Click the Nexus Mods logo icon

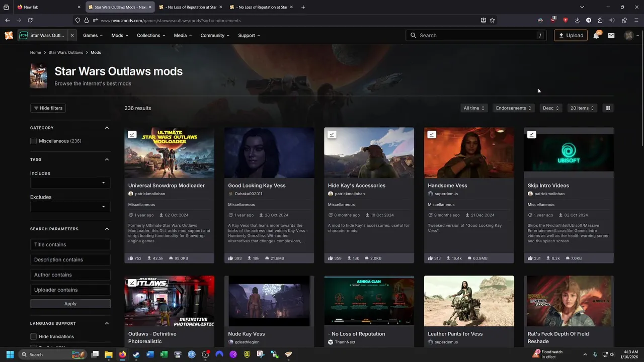[9, 35]
